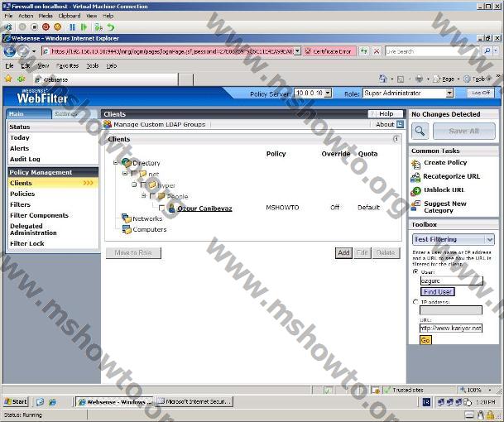The image size is (504, 422).
Task: Open the Ozgur Canibeyaz client link
Action: click(x=204, y=209)
